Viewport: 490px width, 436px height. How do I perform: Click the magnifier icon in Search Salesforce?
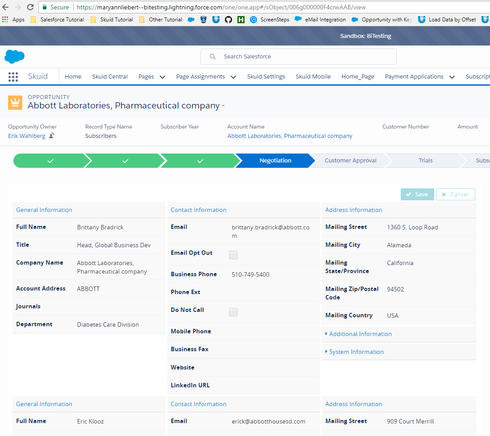tap(213, 57)
